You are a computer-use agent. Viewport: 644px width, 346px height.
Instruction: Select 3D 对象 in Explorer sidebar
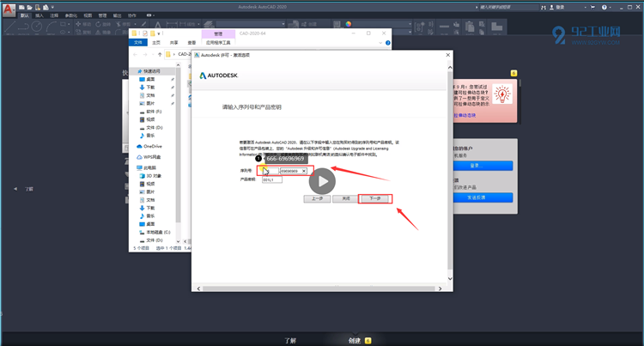coord(150,176)
